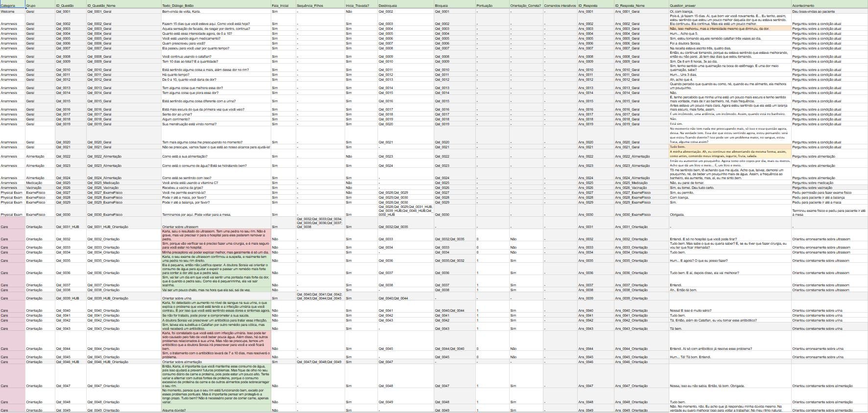Image resolution: width=868 pixels, height=413 pixels.
Task: Click the 'Deu boas-vindas ao paciente' cell
Action: (x=829, y=11)
